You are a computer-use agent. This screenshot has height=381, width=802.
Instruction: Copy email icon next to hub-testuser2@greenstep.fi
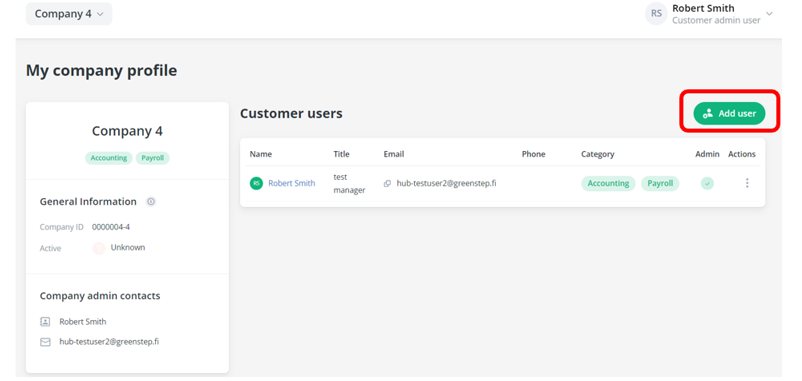pyautogui.click(x=387, y=183)
